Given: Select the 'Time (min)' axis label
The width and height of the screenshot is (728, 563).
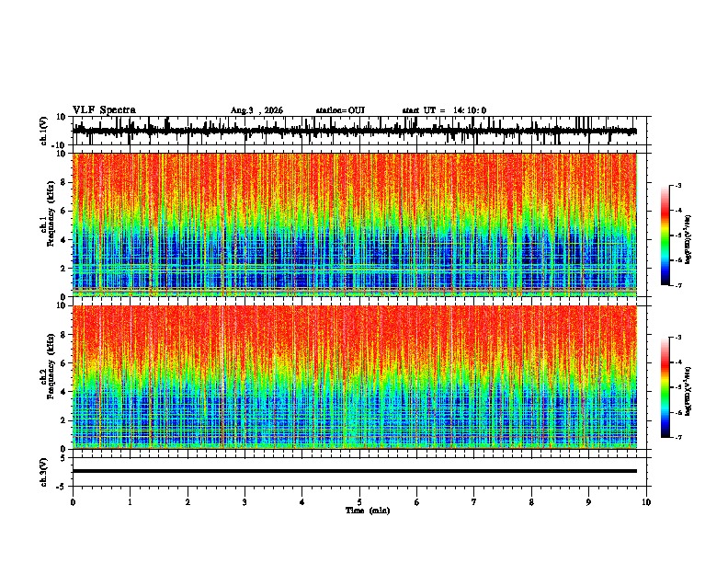Looking at the screenshot, I should tap(368, 511).
